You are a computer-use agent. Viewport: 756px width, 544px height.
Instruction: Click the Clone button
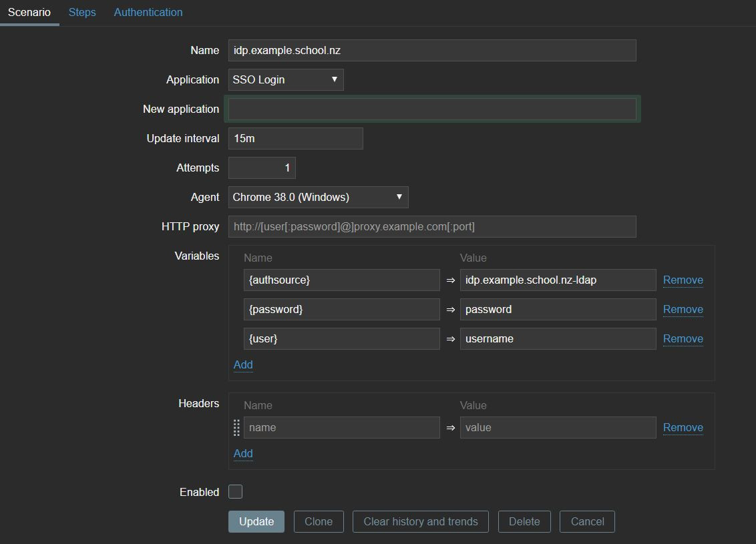pos(319,522)
